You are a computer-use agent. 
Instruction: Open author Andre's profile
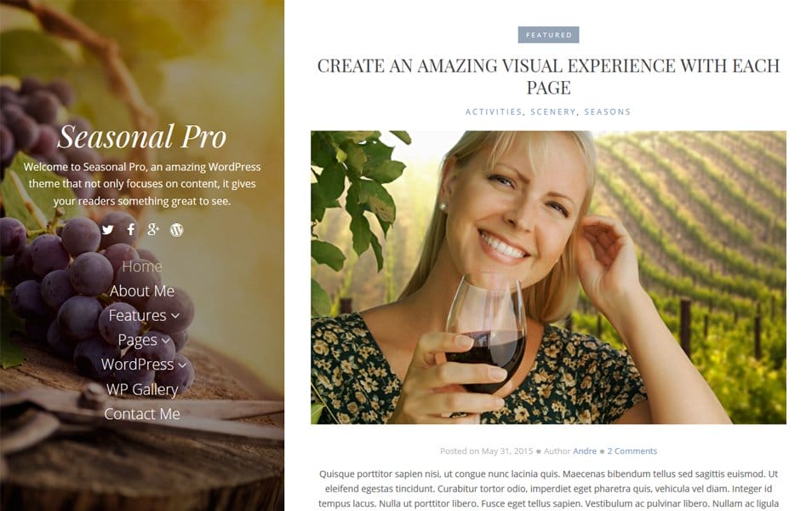click(x=585, y=451)
